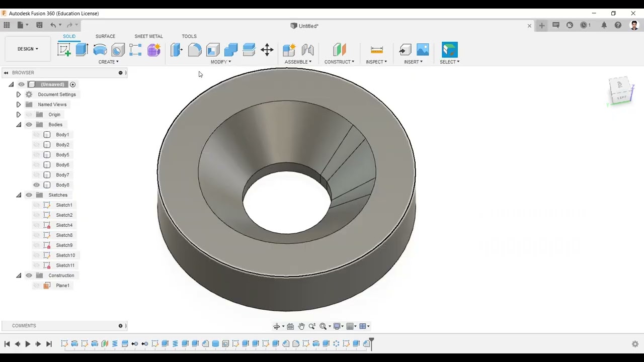Close the Untitled document tab
The height and width of the screenshot is (362, 644).
[529, 26]
